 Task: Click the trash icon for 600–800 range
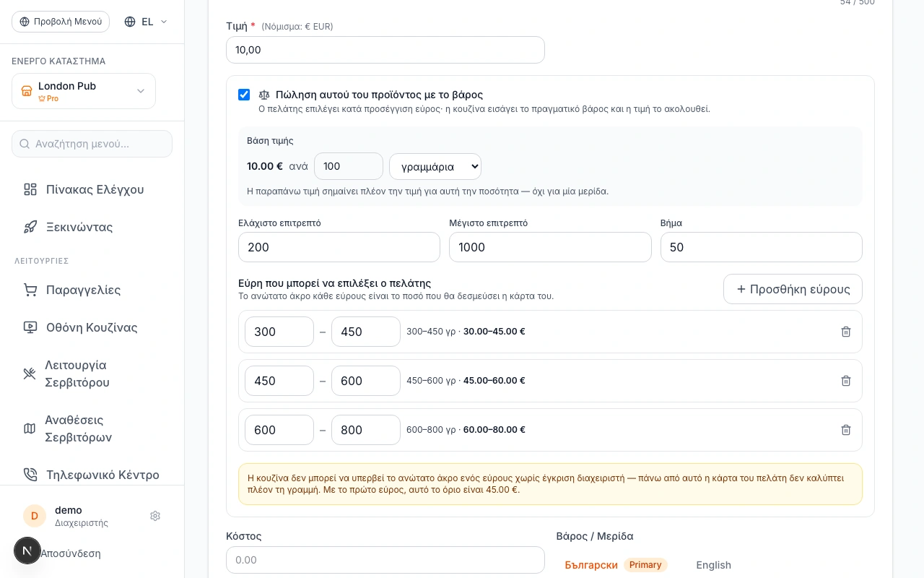coord(846,430)
